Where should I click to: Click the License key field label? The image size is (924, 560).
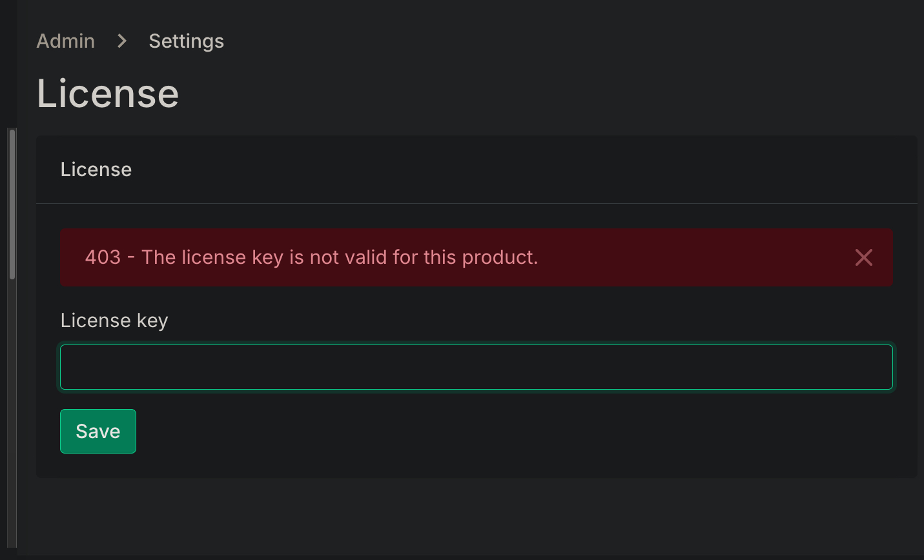pos(114,321)
